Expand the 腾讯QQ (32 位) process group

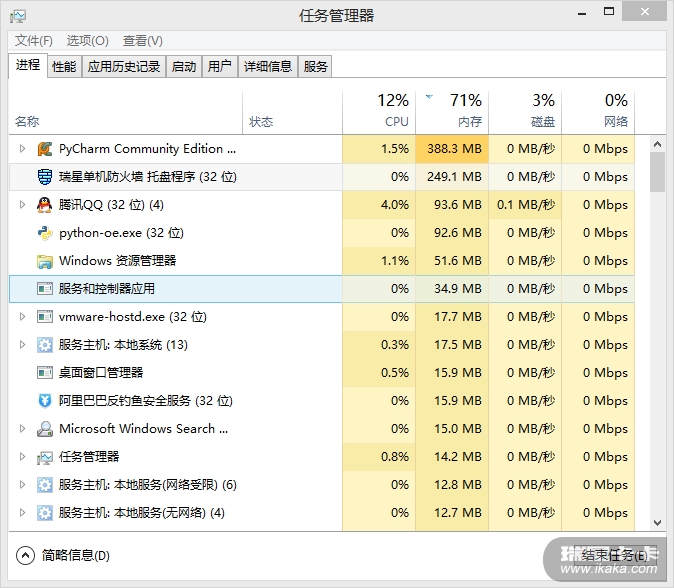(x=22, y=205)
